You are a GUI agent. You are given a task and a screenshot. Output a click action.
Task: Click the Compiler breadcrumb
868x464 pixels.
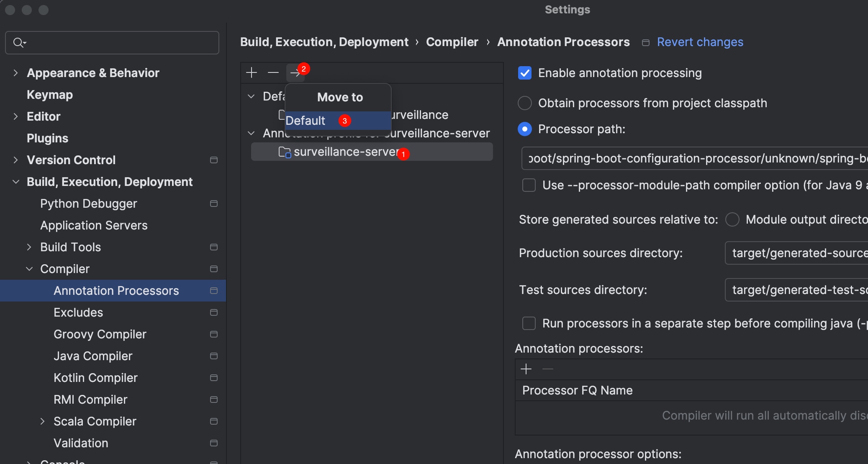pos(452,42)
